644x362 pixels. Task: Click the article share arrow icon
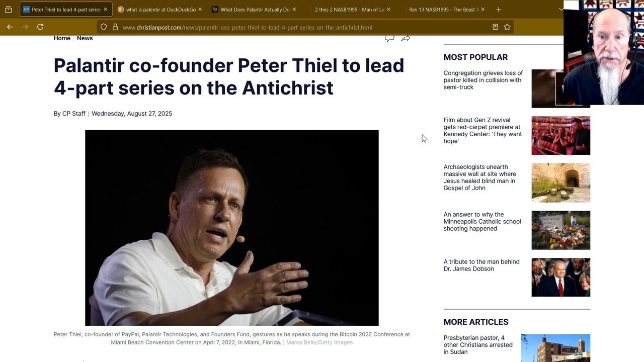(x=406, y=38)
